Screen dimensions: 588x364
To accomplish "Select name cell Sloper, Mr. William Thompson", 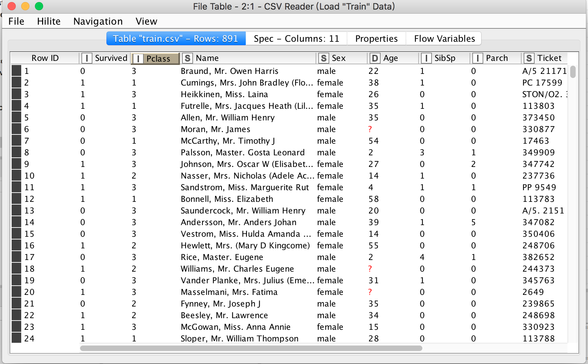I will (240, 338).
